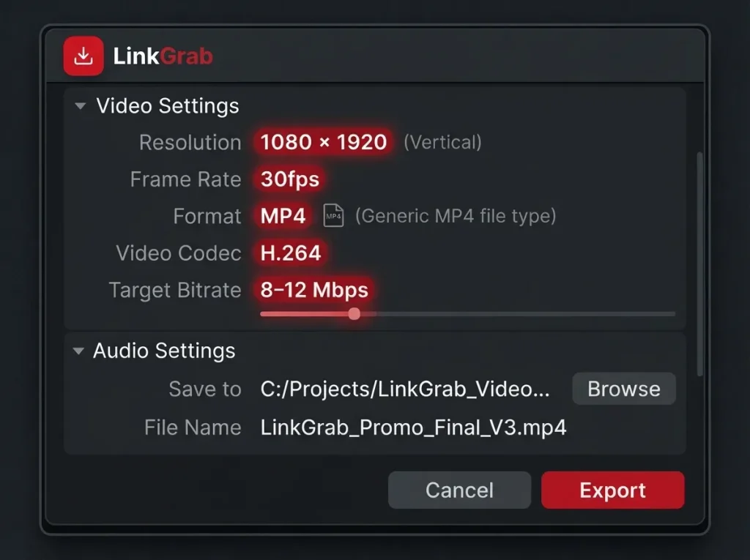Screen dimensions: 750x560
Task: Click the MP4 file type icon
Action: pos(333,216)
